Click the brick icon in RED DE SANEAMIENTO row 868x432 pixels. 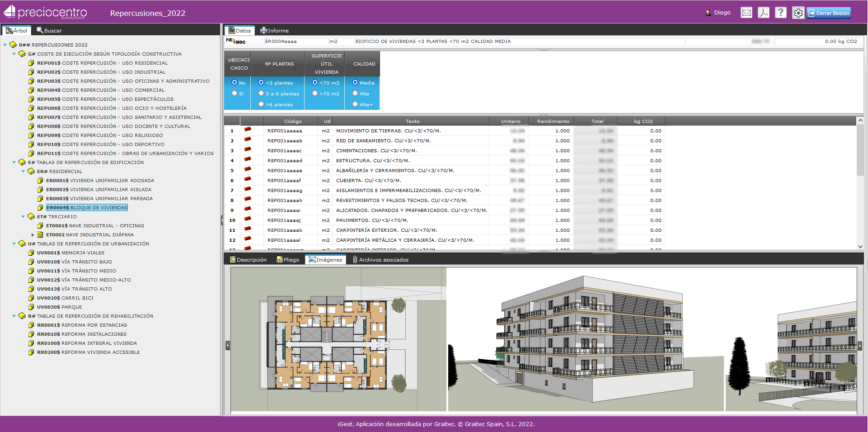(x=248, y=140)
